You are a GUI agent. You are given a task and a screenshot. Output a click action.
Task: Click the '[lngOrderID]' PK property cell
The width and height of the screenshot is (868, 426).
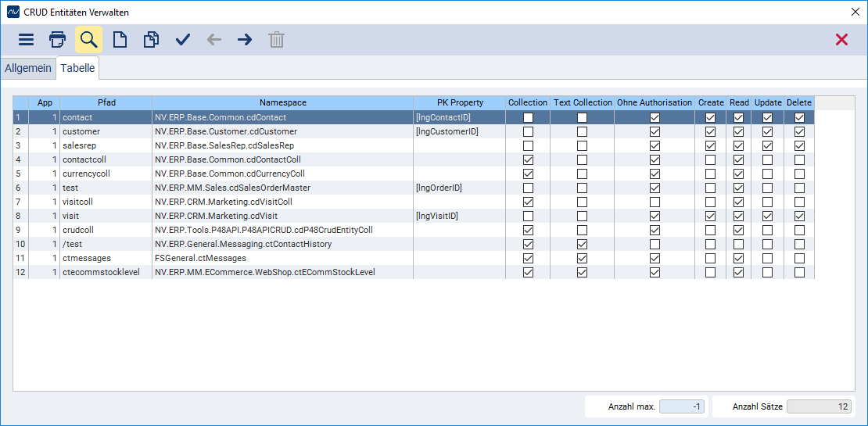(x=459, y=188)
